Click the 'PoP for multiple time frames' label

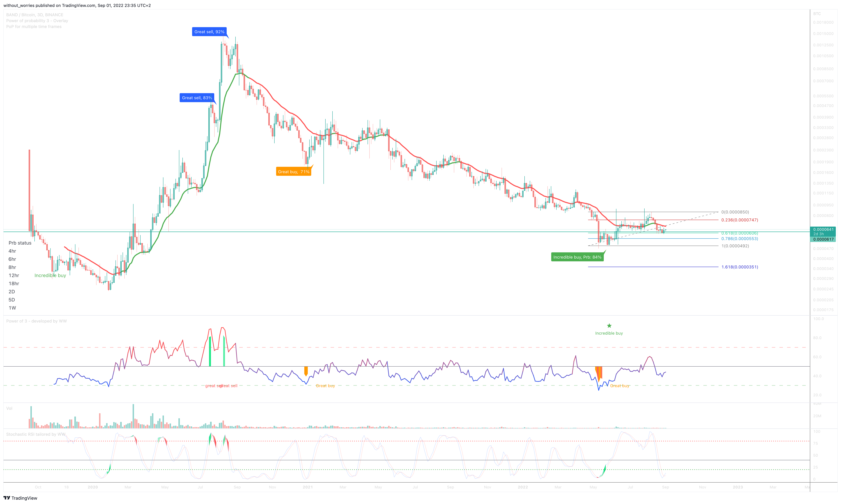click(34, 26)
